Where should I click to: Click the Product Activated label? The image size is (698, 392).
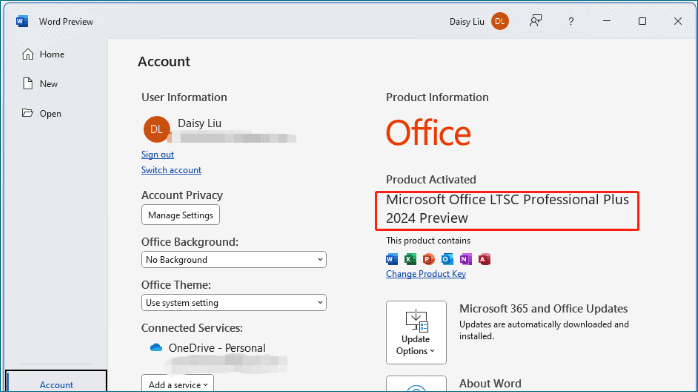click(x=431, y=179)
